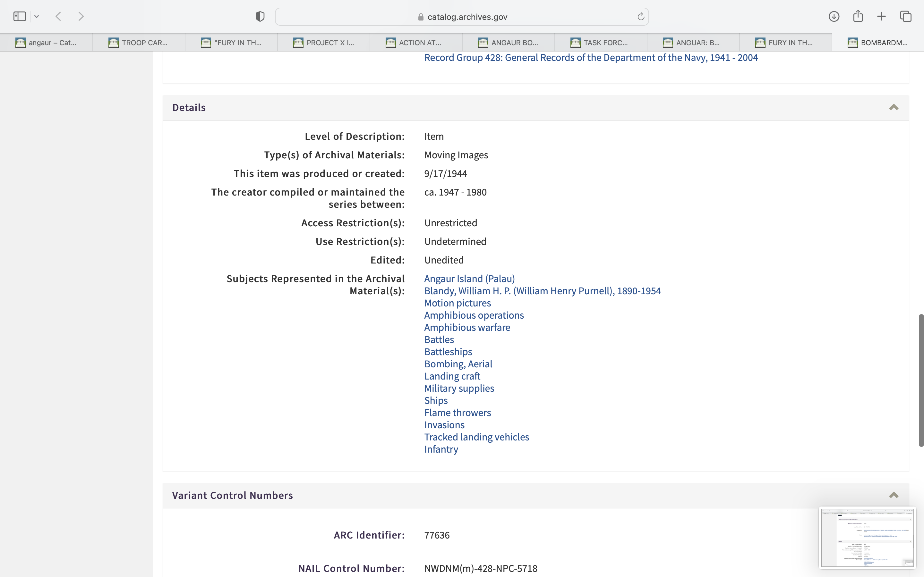Show tab overview icon

(906, 16)
